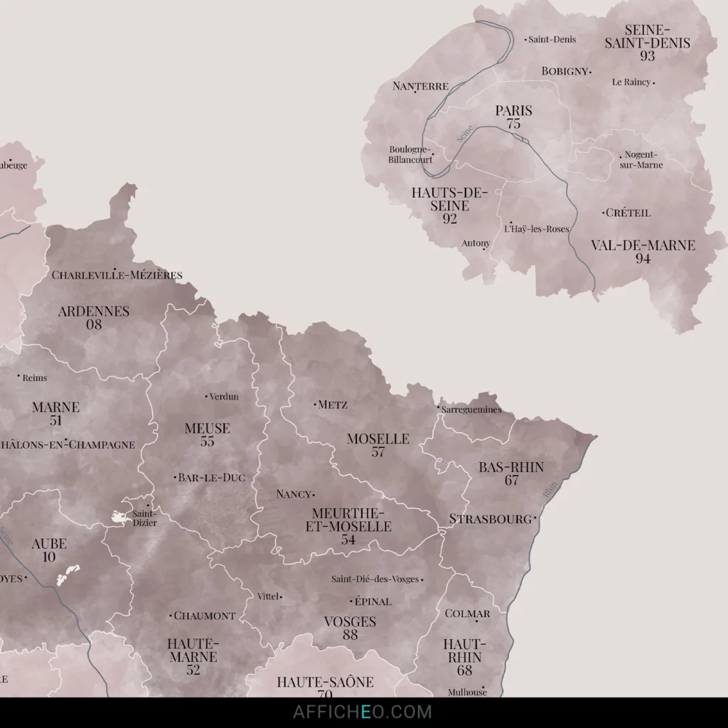Viewport: 728px width, 728px height.
Task: Click the SEINE-SAINT-DENIS 93 label
Action: tap(648, 43)
